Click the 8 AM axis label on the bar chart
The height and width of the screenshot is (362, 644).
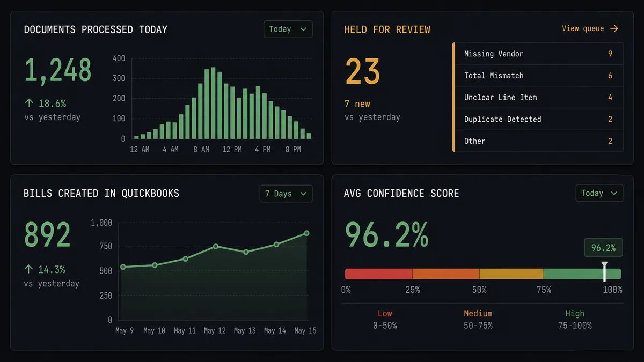202,149
